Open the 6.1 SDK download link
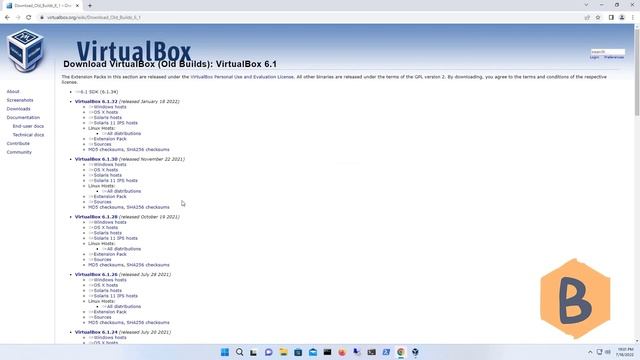The height and width of the screenshot is (360, 640). (96, 92)
